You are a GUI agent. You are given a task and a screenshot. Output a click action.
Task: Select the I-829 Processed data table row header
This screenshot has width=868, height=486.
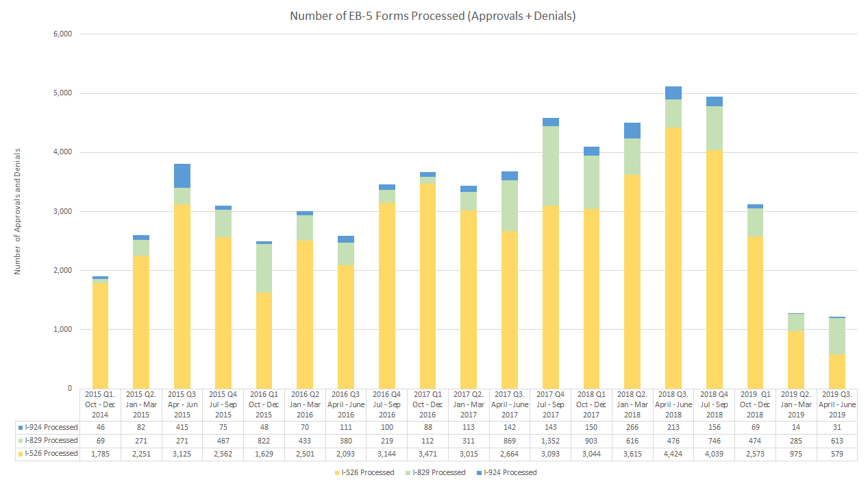click(x=47, y=441)
